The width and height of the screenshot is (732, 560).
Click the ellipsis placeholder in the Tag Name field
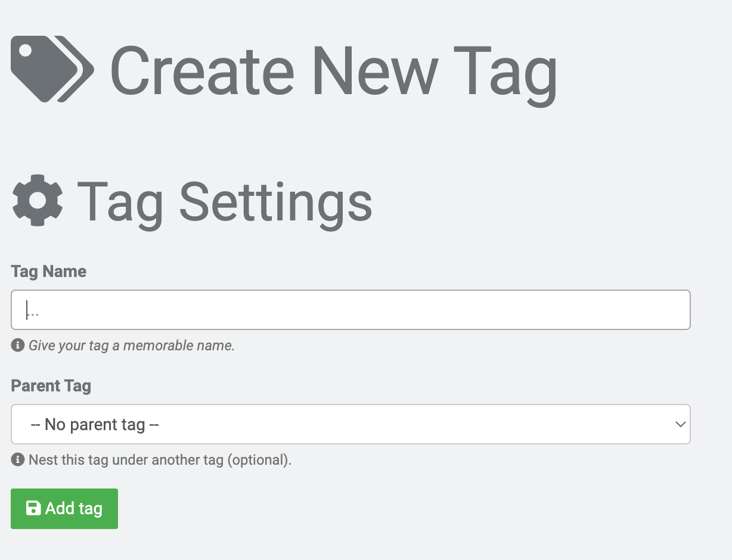(x=33, y=310)
